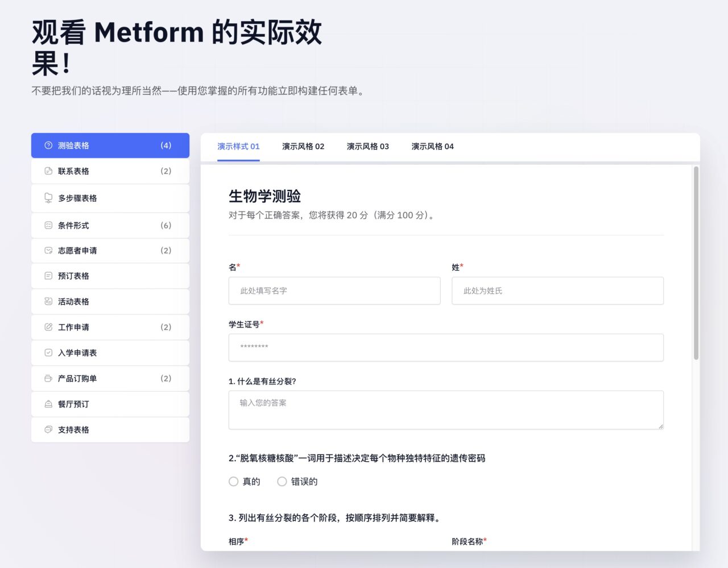Viewport: 728px width, 568px height.
Task: Open 餐厅预订 category label
Action: point(73,404)
